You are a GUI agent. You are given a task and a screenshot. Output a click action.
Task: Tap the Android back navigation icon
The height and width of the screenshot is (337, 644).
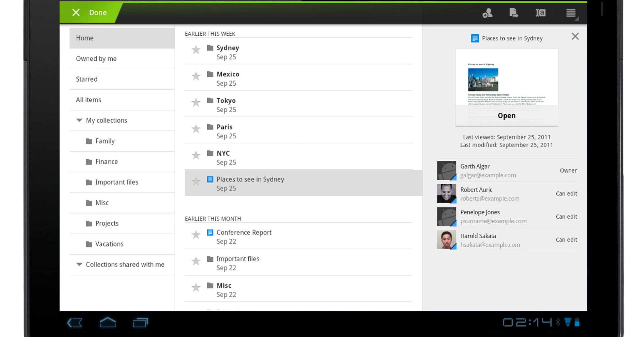pyautogui.click(x=75, y=322)
